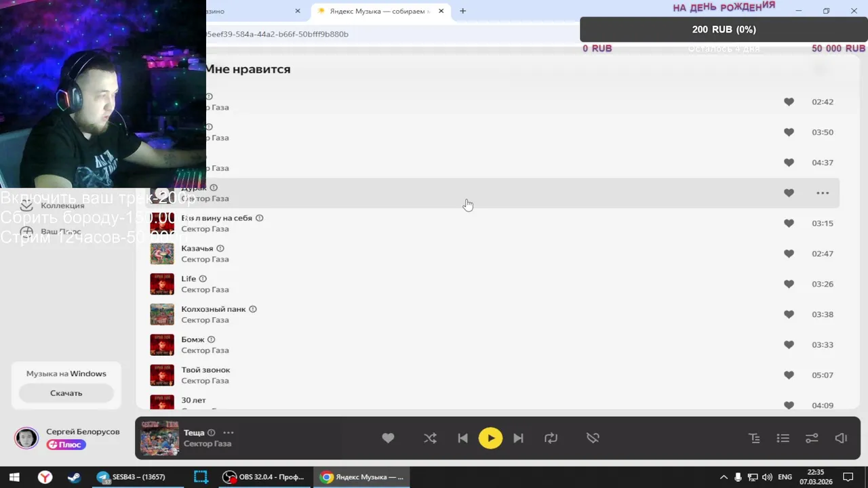
Task: Click the volume speaker icon in player bar
Action: pyautogui.click(x=841, y=438)
